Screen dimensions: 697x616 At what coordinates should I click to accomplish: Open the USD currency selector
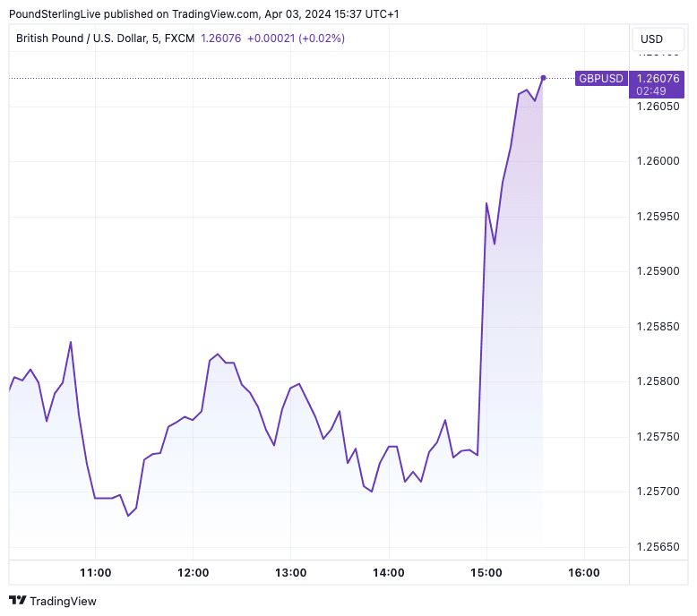click(x=651, y=39)
